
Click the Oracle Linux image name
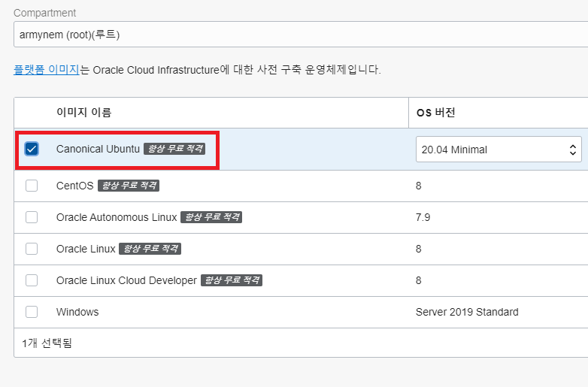coord(86,249)
